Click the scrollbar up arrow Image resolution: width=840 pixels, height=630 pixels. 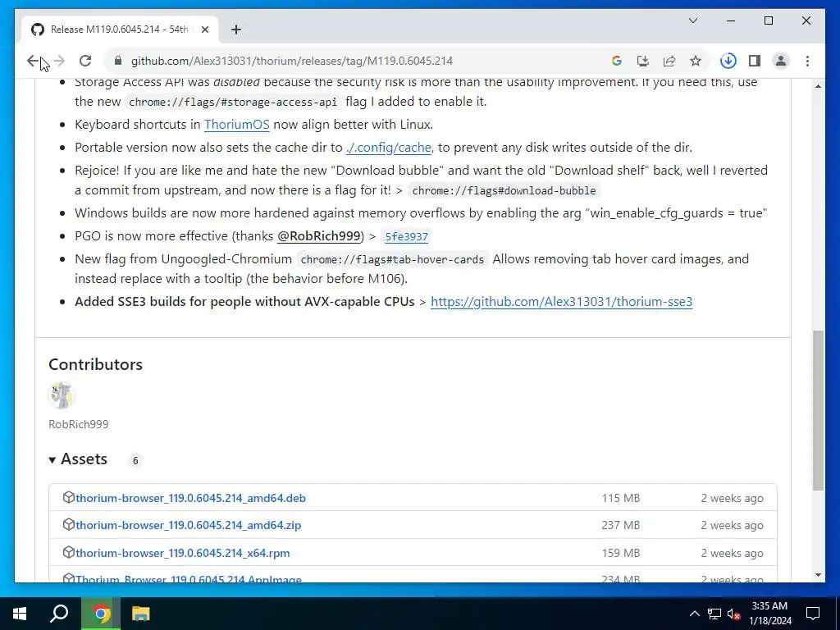coord(818,85)
